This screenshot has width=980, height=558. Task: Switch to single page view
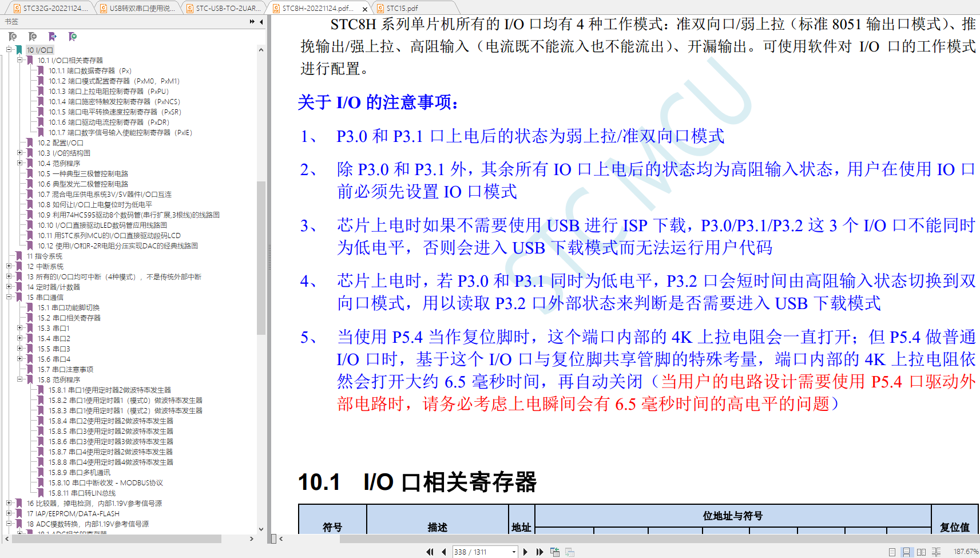(x=892, y=552)
